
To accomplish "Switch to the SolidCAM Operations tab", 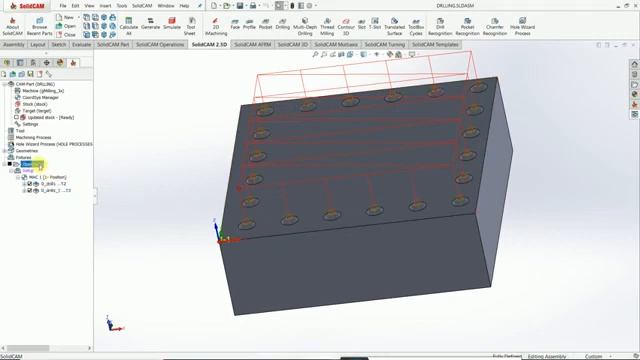I will pos(160,44).
